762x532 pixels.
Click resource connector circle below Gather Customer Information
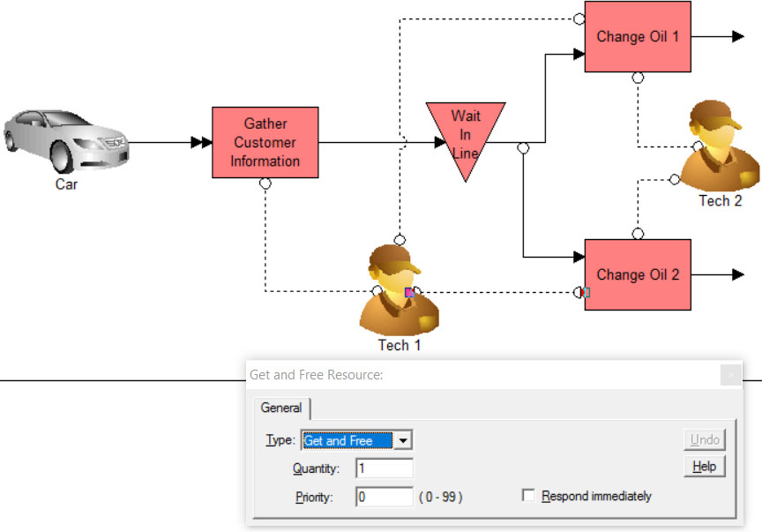265,184
